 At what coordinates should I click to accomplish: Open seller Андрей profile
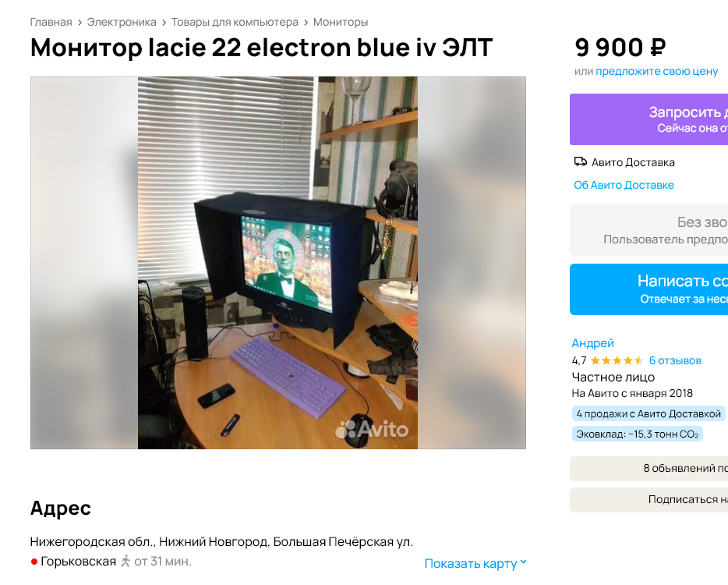pyautogui.click(x=592, y=343)
